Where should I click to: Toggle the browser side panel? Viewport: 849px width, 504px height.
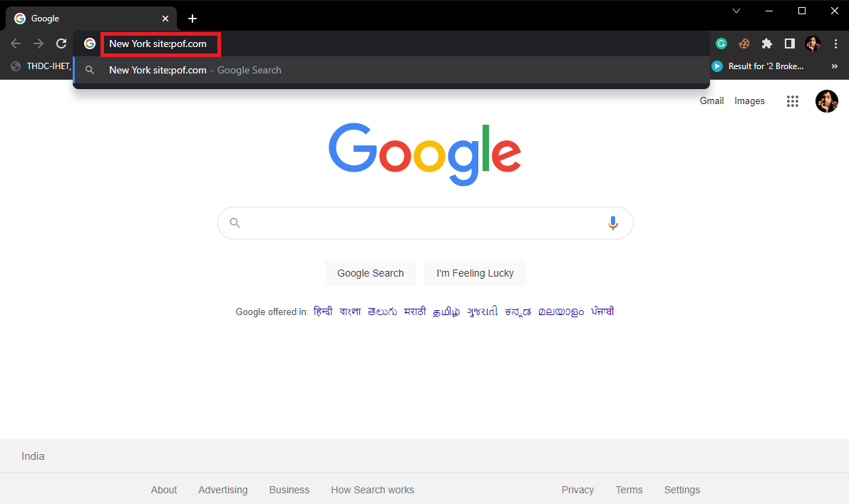(x=789, y=44)
